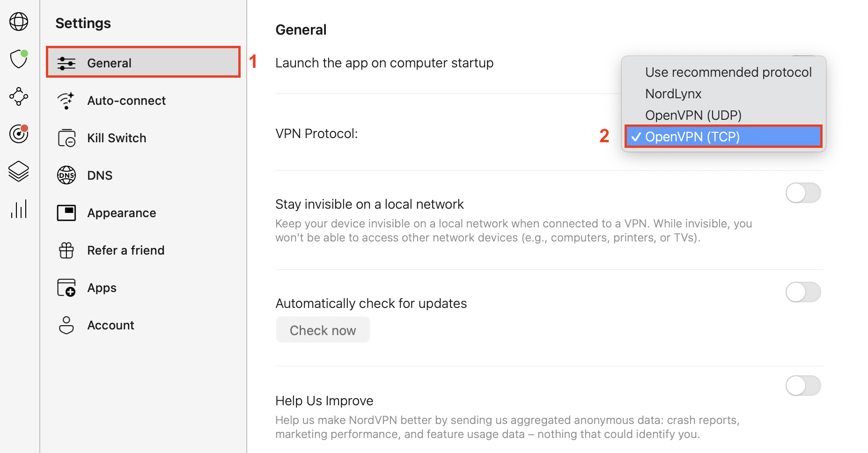The image size is (868, 453).
Task: Click the stacked layers icon
Action: tap(19, 171)
